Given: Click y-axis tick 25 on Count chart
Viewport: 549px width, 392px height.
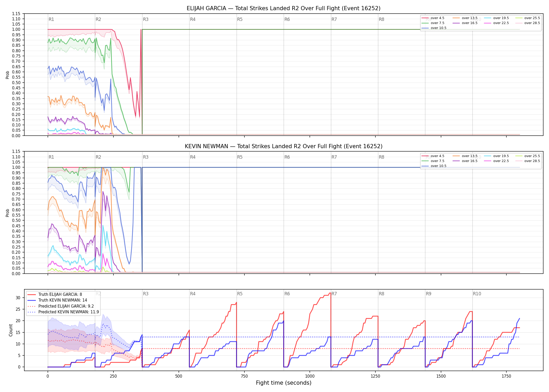Looking at the screenshot, I should 18,309.
